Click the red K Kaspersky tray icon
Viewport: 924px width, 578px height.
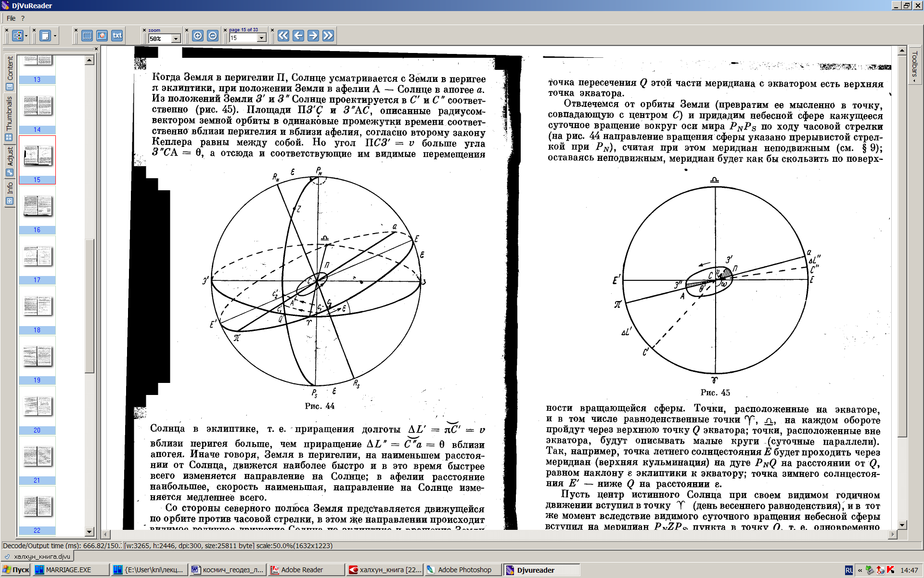891,570
